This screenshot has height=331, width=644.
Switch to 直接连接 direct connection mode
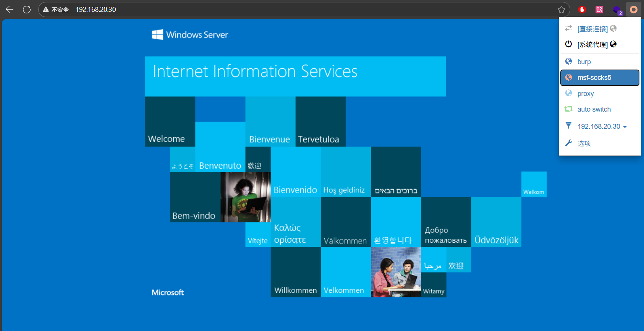coord(592,29)
